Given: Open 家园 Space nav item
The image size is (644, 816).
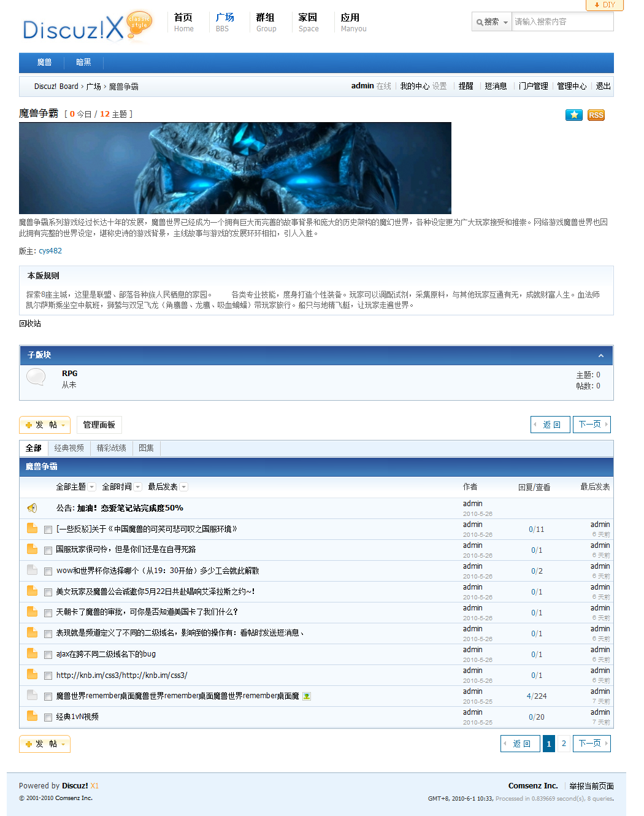Looking at the screenshot, I should pos(309,22).
